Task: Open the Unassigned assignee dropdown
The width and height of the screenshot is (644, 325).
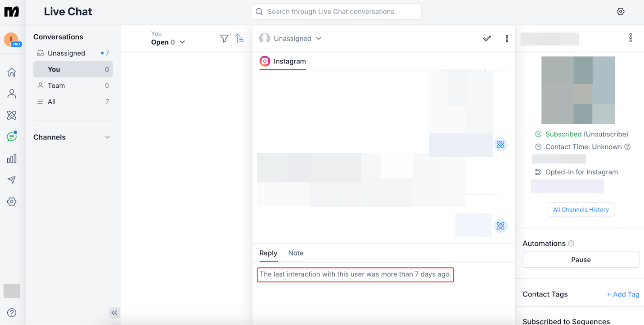Action: (x=290, y=38)
